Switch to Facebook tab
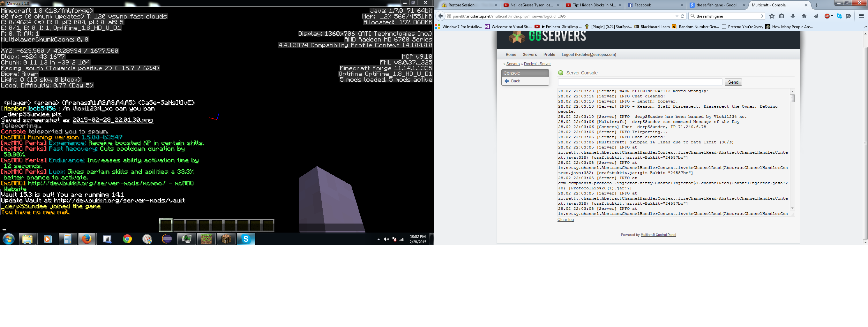Image resolution: width=868 pixels, height=327 pixels. (655, 5)
